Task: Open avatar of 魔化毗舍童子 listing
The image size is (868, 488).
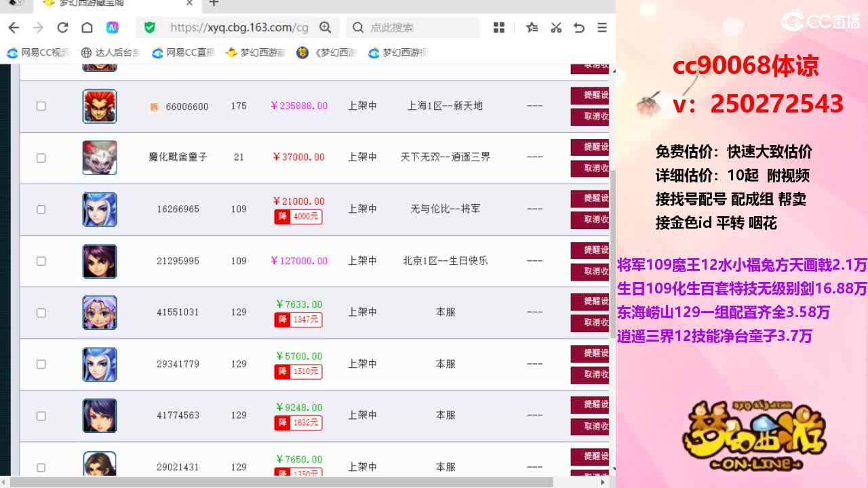Action: (x=100, y=158)
